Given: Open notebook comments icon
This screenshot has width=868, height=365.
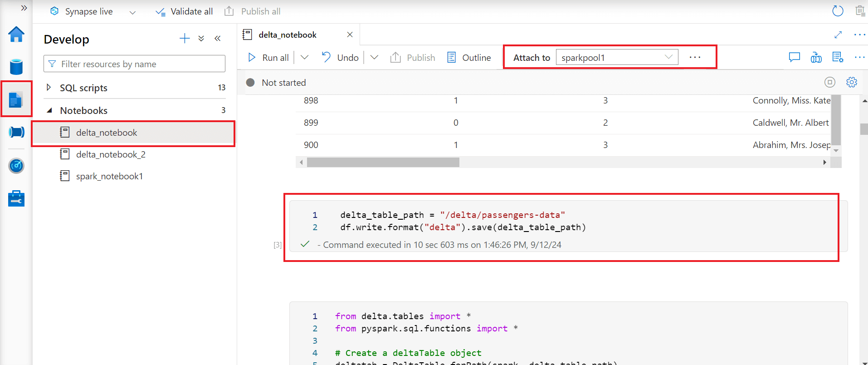Looking at the screenshot, I should tap(794, 58).
